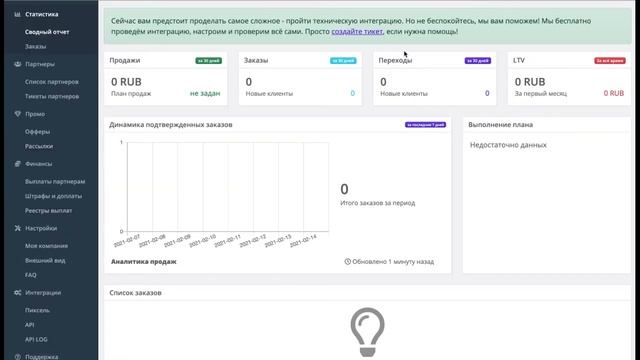The height and width of the screenshot is (360, 640).
Task: Click the Недостаточно данных text
Action: click(x=508, y=145)
